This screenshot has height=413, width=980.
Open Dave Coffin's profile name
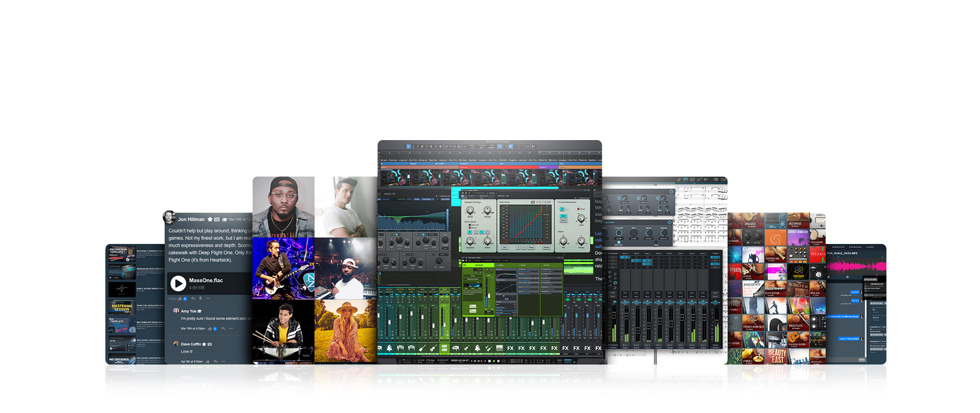[x=191, y=344]
